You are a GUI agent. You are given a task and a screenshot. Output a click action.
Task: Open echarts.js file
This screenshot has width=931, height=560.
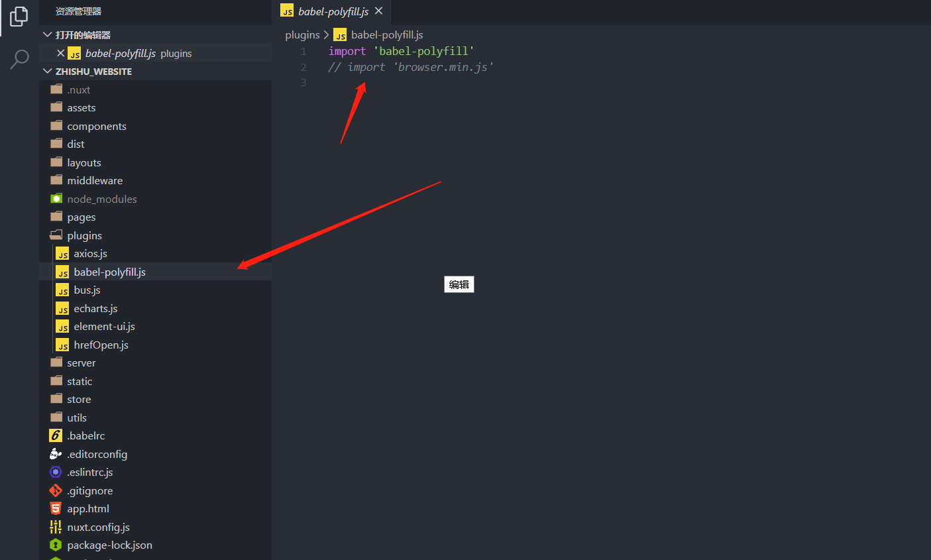(155, 308)
